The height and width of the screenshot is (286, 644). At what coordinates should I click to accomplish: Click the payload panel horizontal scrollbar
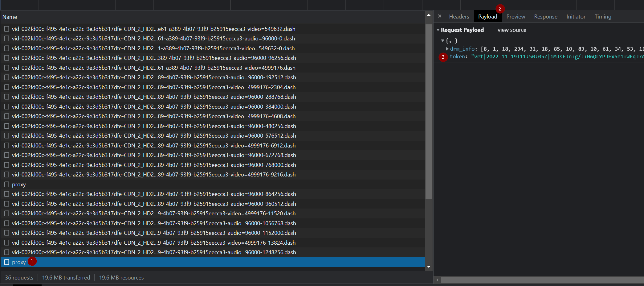coord(543,280)
